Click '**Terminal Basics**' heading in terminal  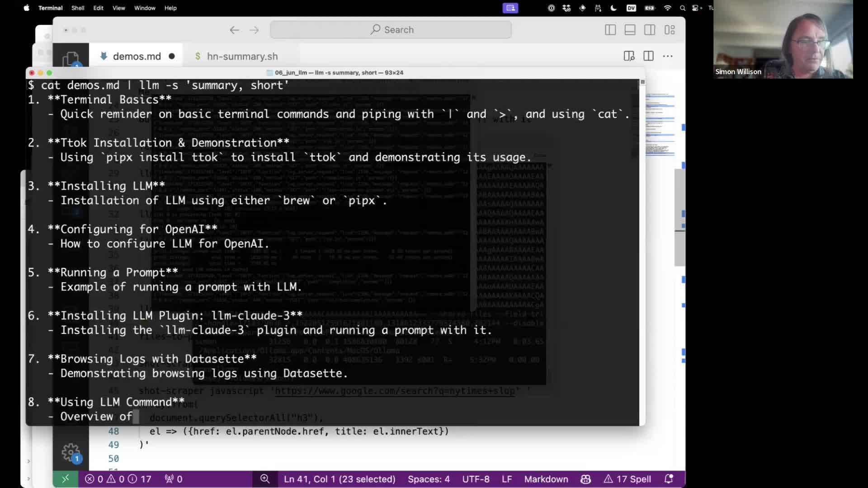coord(109,99)
